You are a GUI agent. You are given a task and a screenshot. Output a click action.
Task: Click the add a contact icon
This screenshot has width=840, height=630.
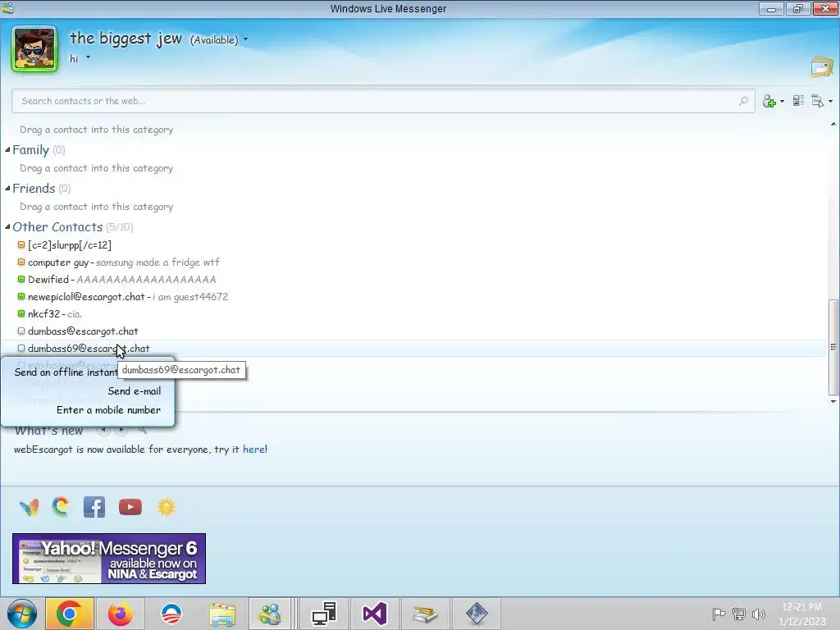tap(769, 101)
